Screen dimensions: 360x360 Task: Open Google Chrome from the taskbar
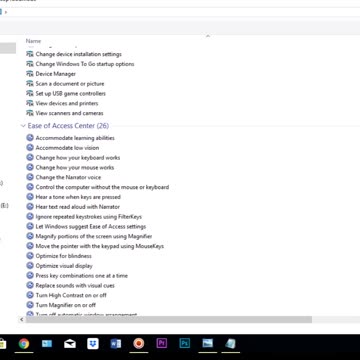24,343
